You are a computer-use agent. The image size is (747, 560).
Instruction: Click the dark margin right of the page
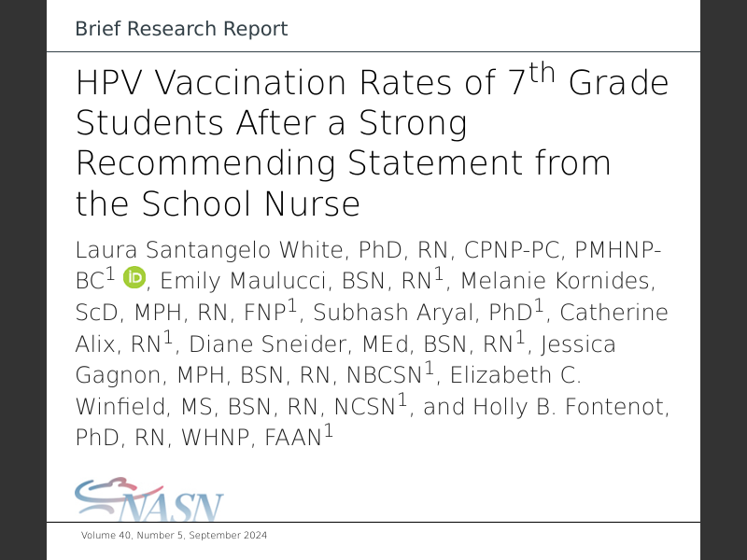[724, 280]
